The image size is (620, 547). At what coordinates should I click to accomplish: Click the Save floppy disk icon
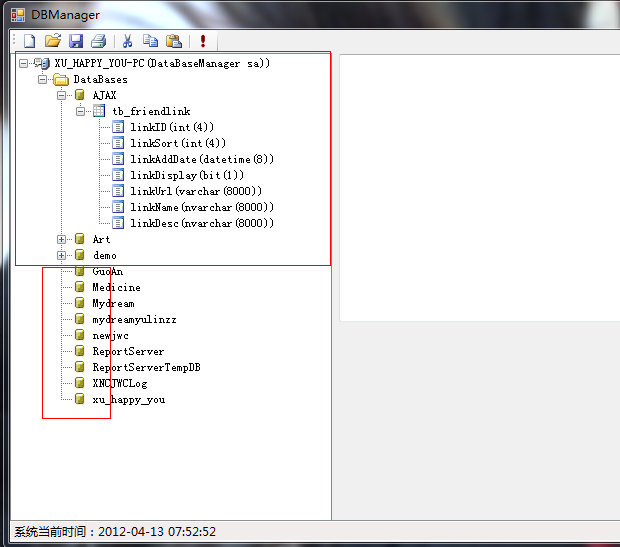[76, 41]
